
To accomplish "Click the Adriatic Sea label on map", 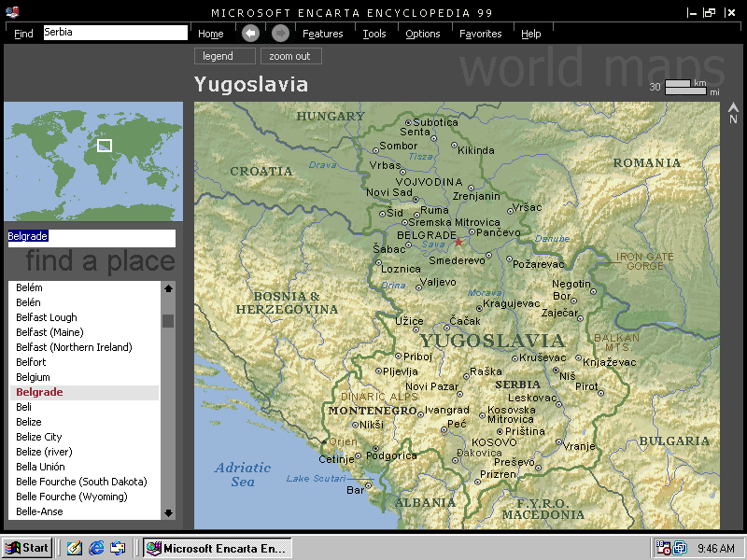I will 243,475.
